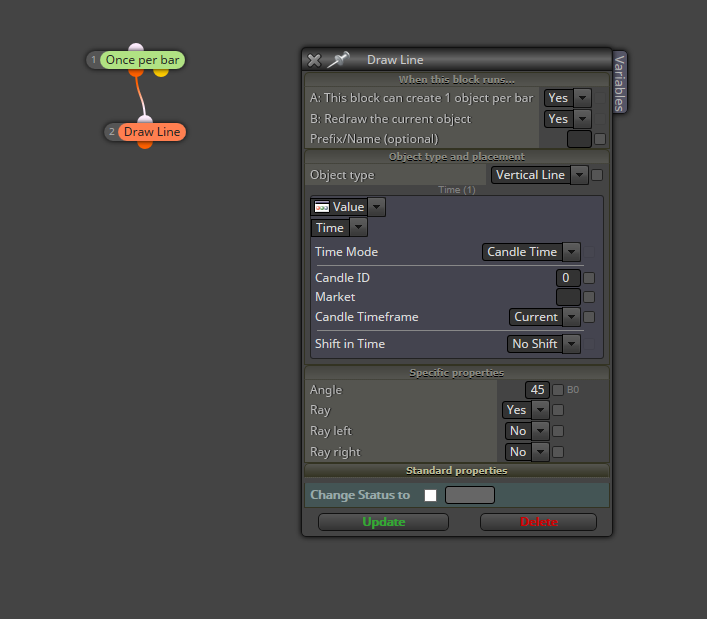Click the Candle ID value field

pyautogui.click(x=568, y=278)
